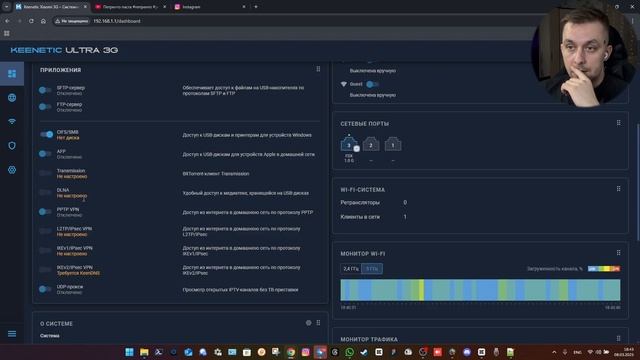The image size is (640, 360).
Task: Click the channel load color legend
Action: coord(604,269)
